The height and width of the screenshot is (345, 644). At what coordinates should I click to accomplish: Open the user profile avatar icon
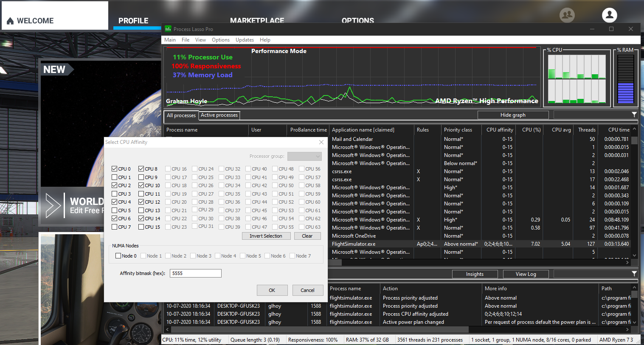tap(610, 15)
